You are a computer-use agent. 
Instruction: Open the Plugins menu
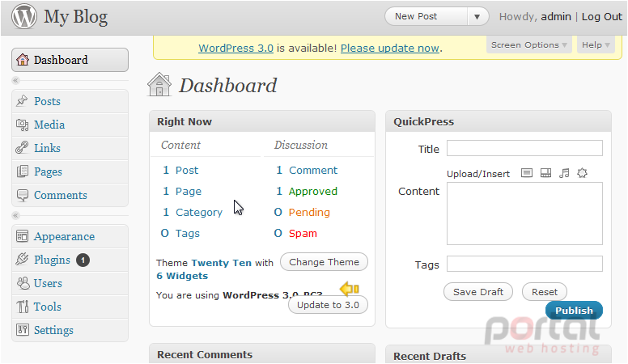[70, 260]
